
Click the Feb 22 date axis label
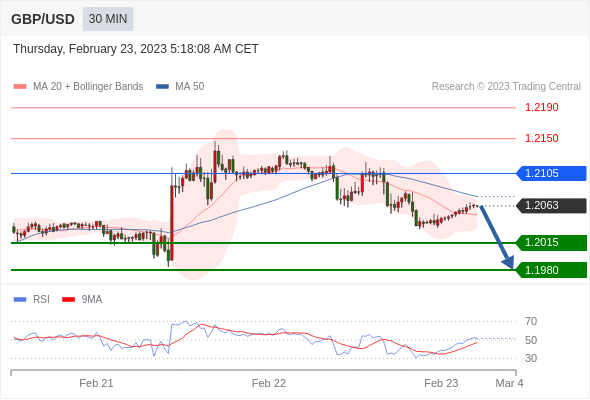point(269,383)
